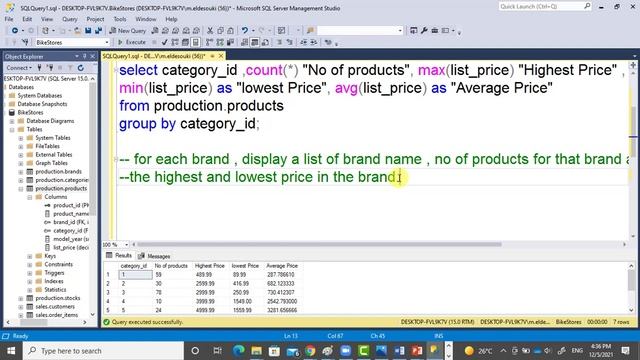The image size is (640, 360).
Task: Select the production.stocks table
Action: click(58, 298)
